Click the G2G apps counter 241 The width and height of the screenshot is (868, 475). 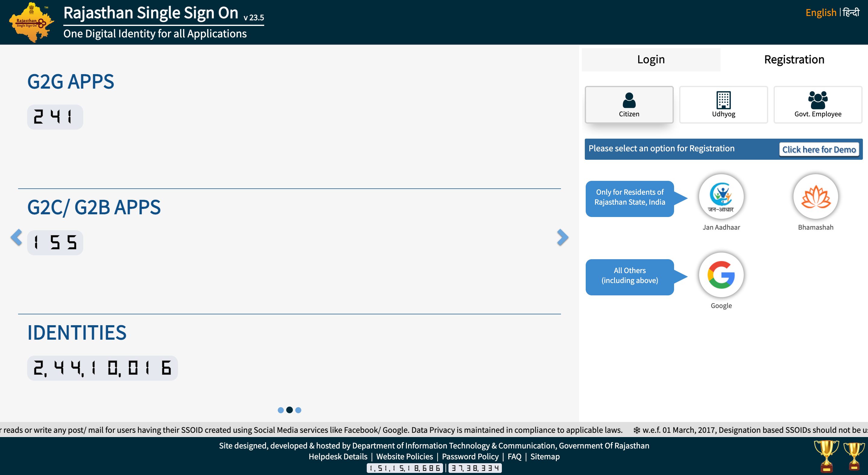pos(55,117)
